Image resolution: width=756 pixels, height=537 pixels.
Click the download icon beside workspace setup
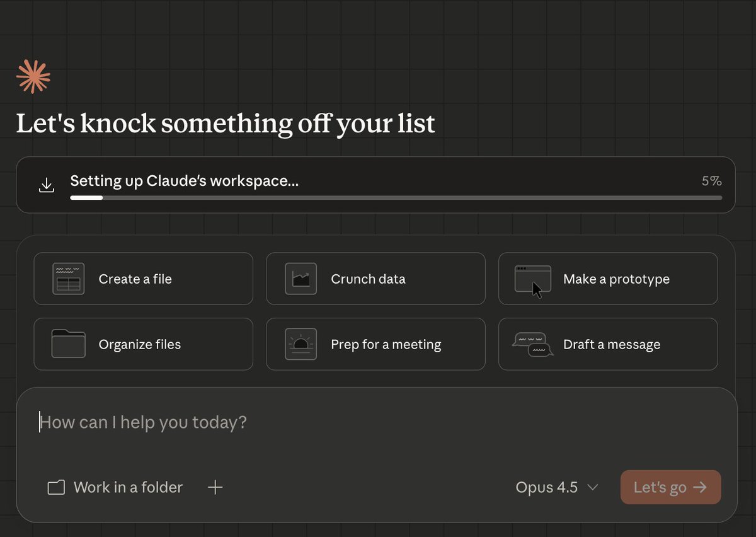coord(46,185)
